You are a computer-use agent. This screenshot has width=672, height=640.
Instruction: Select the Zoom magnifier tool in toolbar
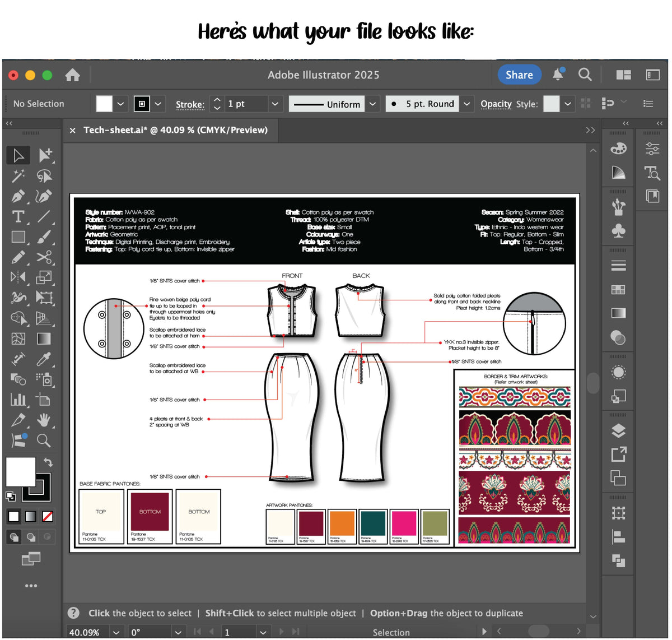tap(44, 440)
